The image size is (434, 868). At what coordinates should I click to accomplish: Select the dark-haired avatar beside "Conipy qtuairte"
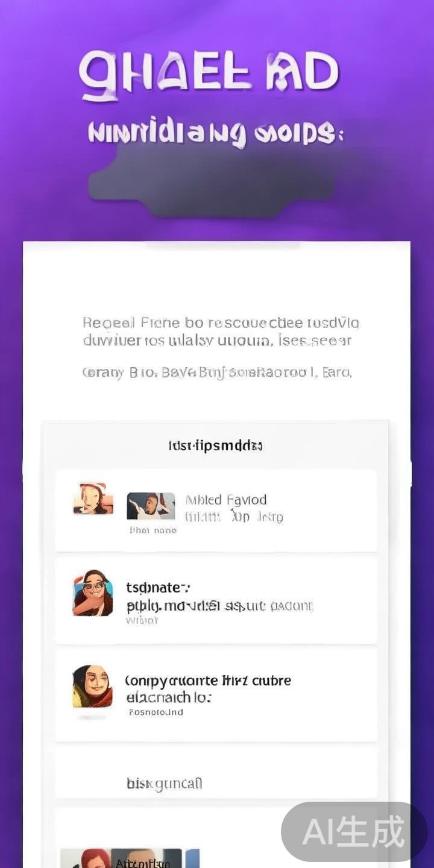(92, 687)
